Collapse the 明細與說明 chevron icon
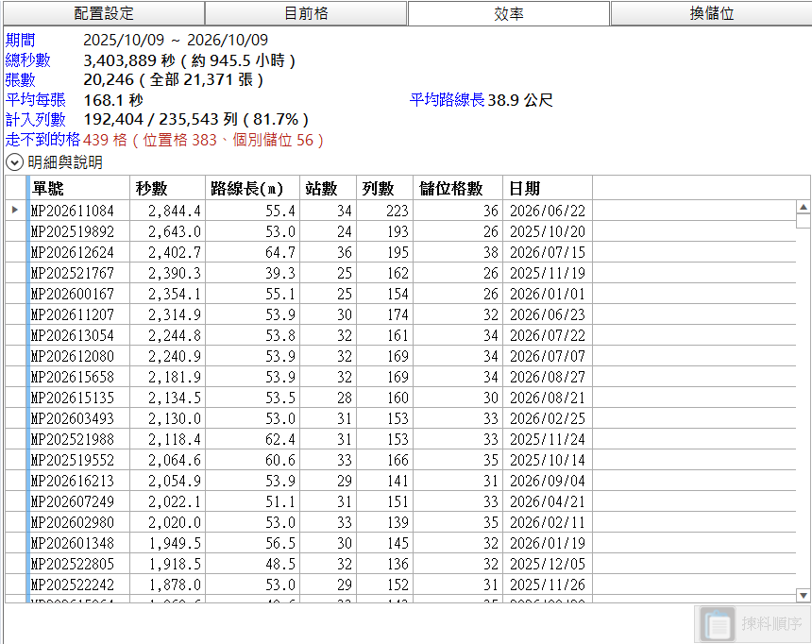 14,162
